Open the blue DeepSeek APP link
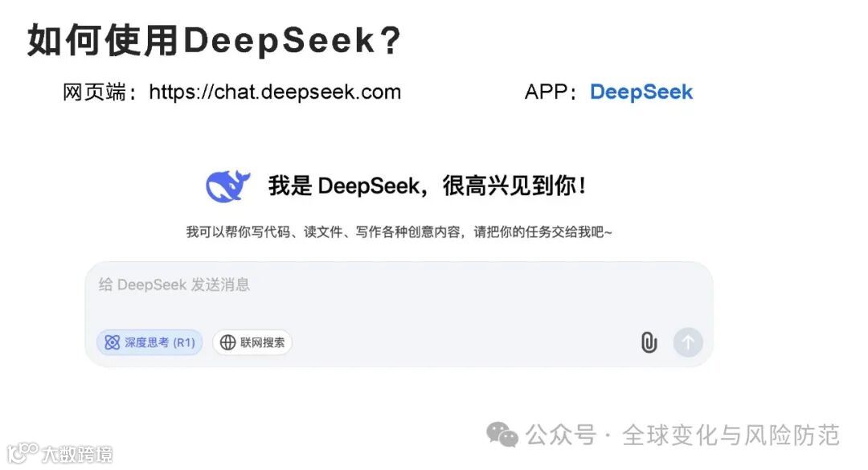Viewport: 868px width, 470px height. (641, 92)
